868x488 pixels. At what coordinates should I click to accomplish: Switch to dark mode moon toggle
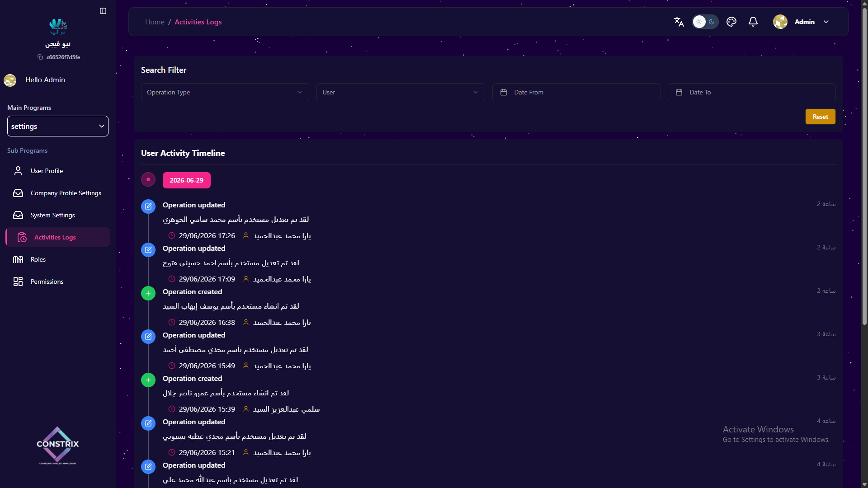(712, 22)
